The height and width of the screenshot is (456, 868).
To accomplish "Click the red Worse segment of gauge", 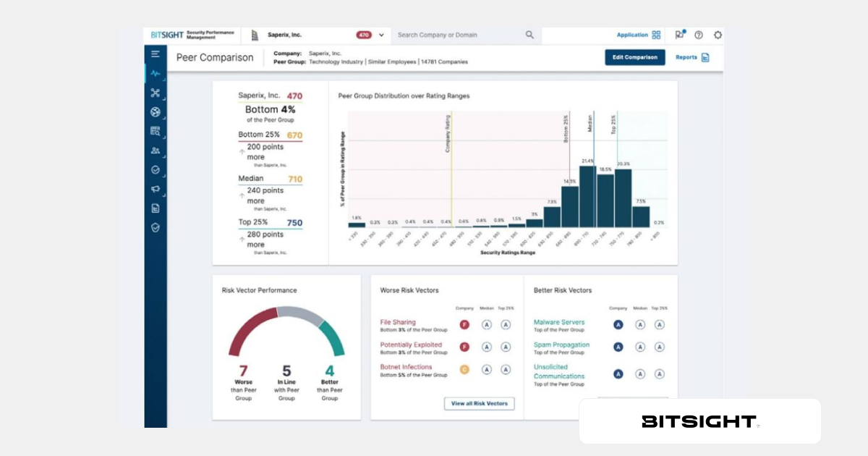I will 247,328.
